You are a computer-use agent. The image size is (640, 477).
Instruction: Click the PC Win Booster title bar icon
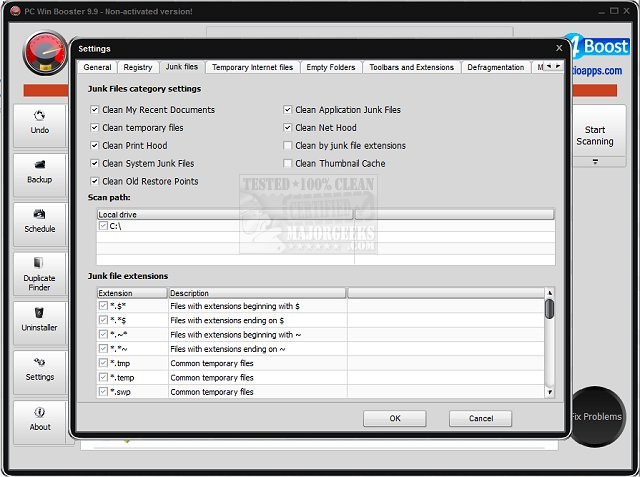tap(15, 11)
